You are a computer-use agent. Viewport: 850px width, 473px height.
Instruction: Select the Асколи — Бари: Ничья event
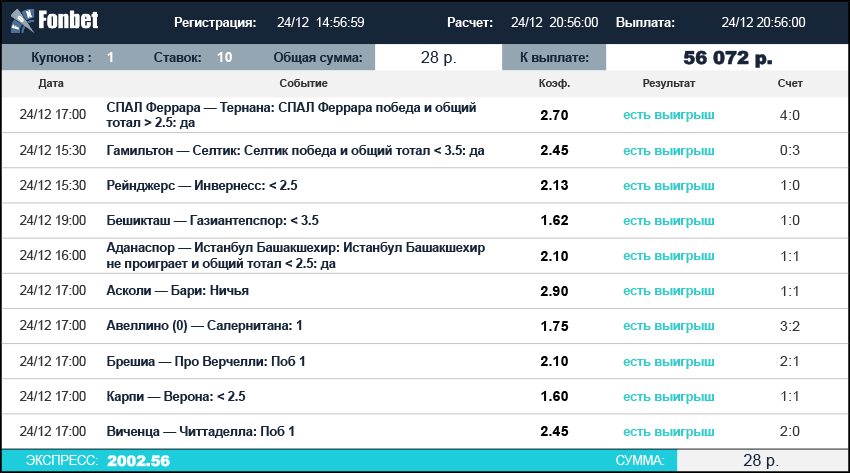click(x=177, y=290)
